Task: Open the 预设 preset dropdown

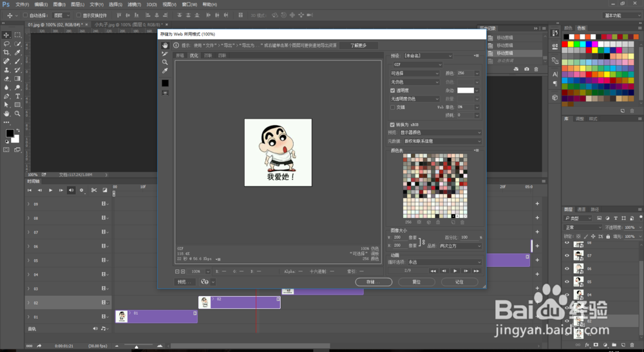Action: [x=427, y=56]
